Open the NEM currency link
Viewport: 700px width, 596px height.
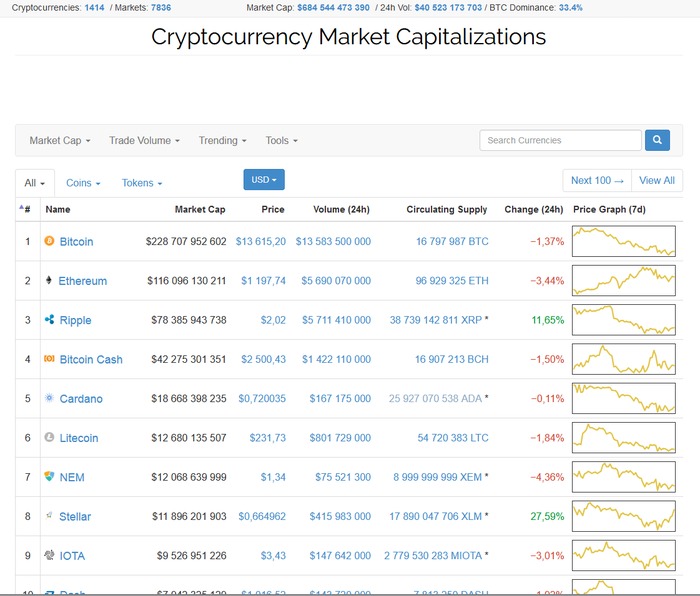(72, 477)
